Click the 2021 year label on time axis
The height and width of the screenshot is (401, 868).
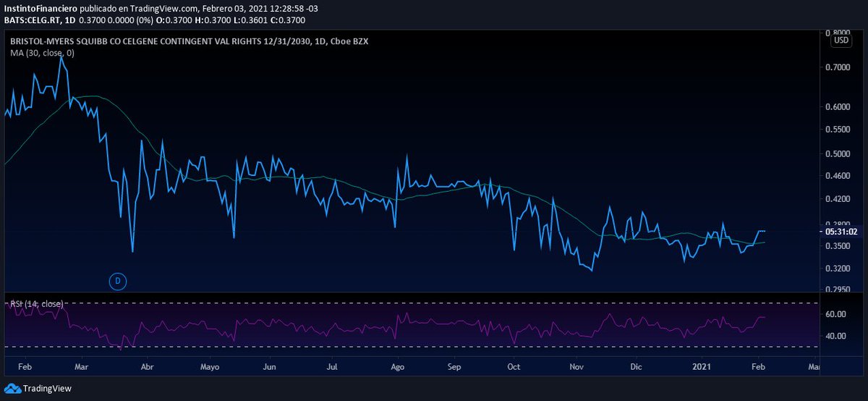click(702, 368)
